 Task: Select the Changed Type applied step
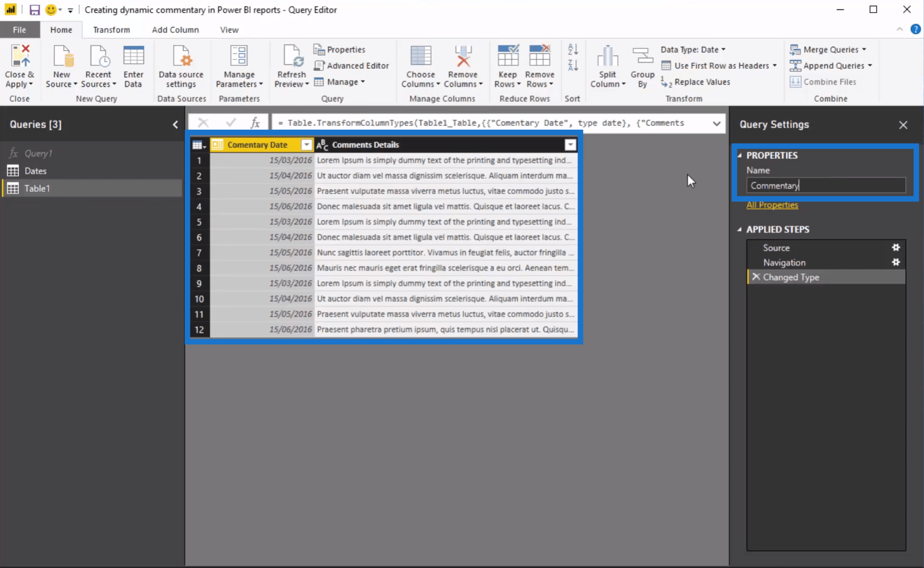tap(826, 277)
